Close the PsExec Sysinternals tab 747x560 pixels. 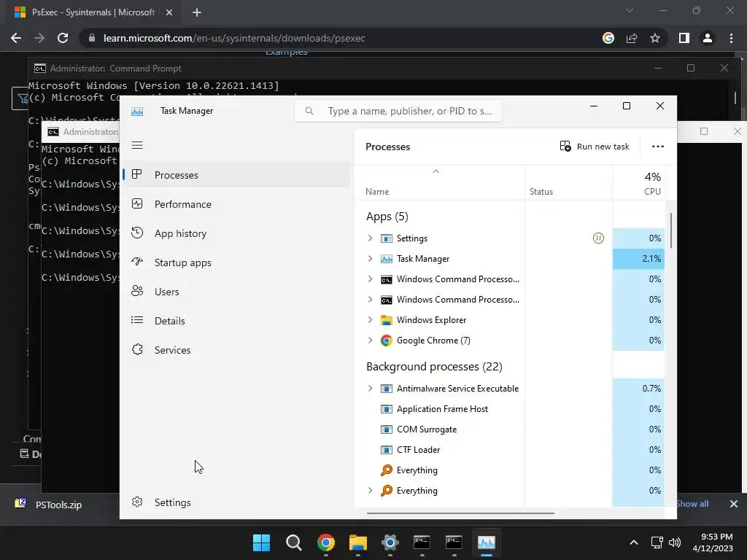pos(169,12)
